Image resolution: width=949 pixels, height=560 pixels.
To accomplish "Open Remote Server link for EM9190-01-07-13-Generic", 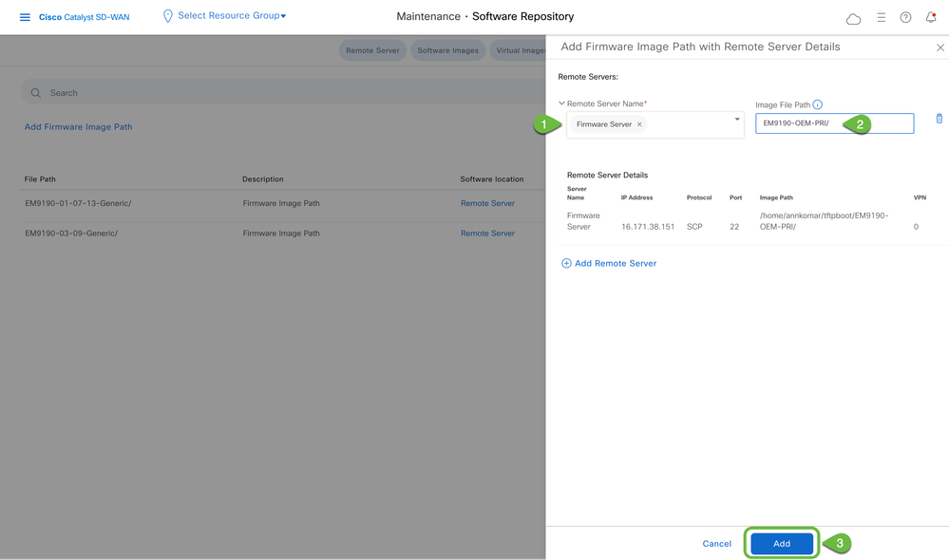I will [488, 203].
